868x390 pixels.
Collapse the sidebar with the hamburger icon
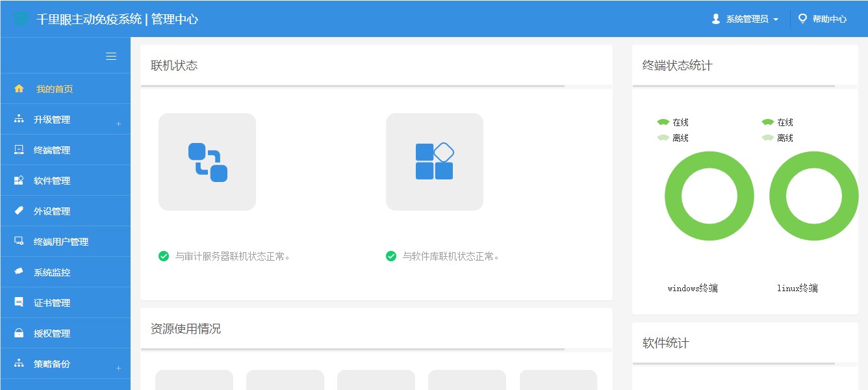point(111,57)
